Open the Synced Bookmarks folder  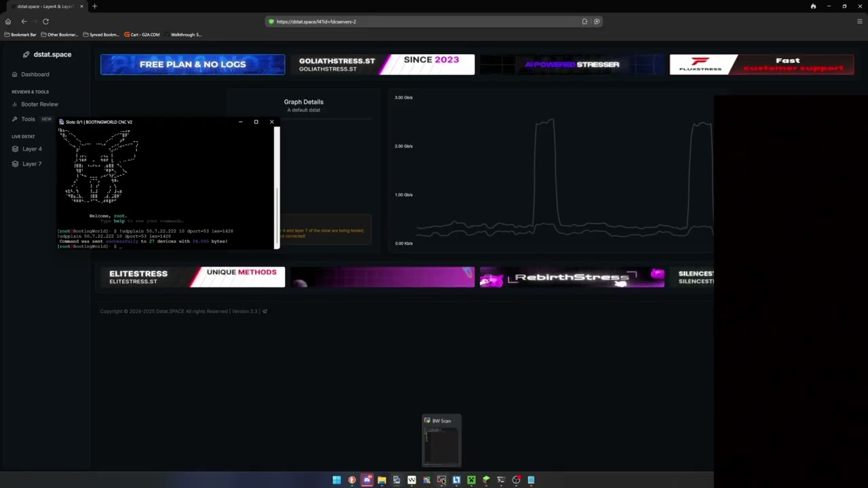point(101,35)
